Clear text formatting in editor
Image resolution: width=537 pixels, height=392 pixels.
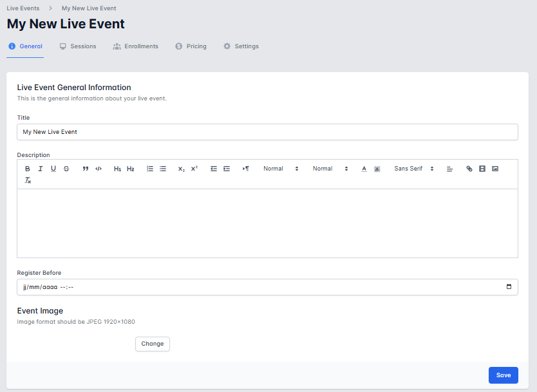coord(28,181)
